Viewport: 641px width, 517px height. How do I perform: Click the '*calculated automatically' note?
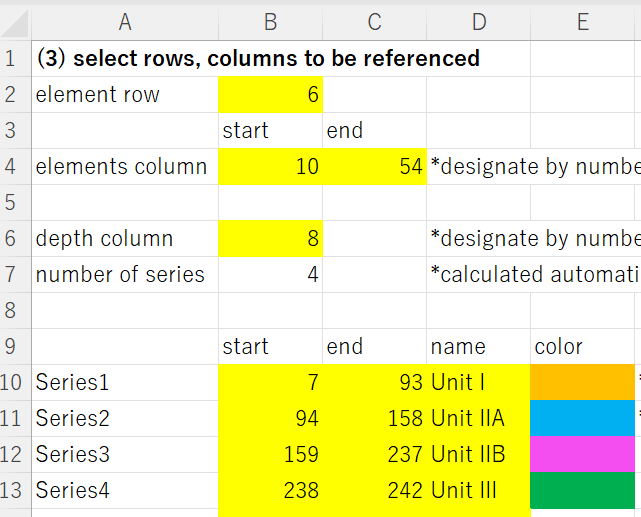click(536, 274)
